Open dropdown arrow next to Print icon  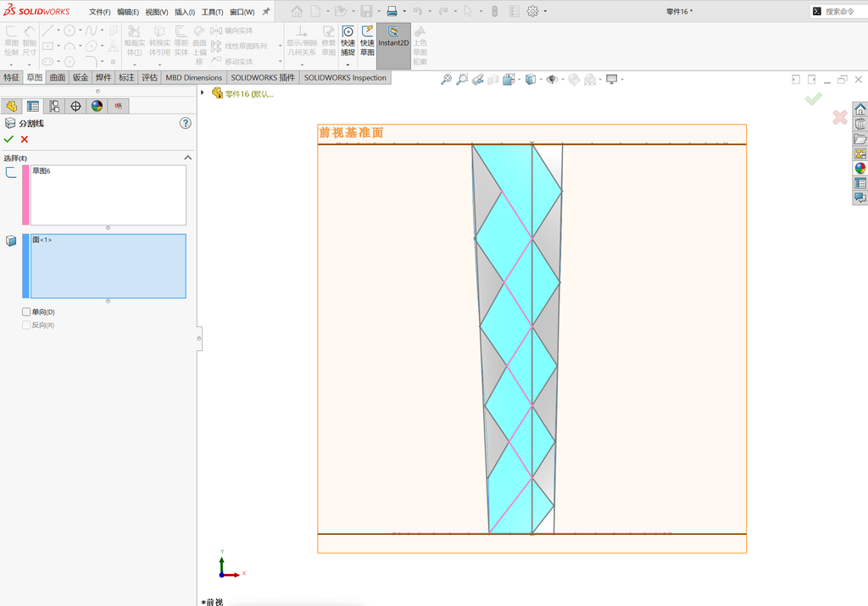pos(404,11)
